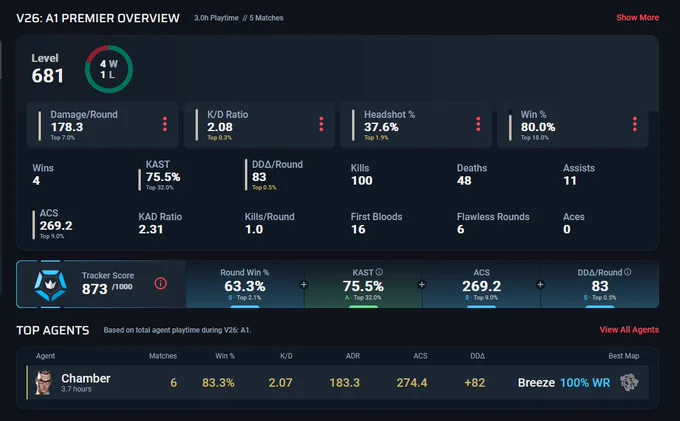This screenshot has height=421, width=680.
Task: Click the plus between ACS and DDΔ/Round
Action: [x=540, y=284]
